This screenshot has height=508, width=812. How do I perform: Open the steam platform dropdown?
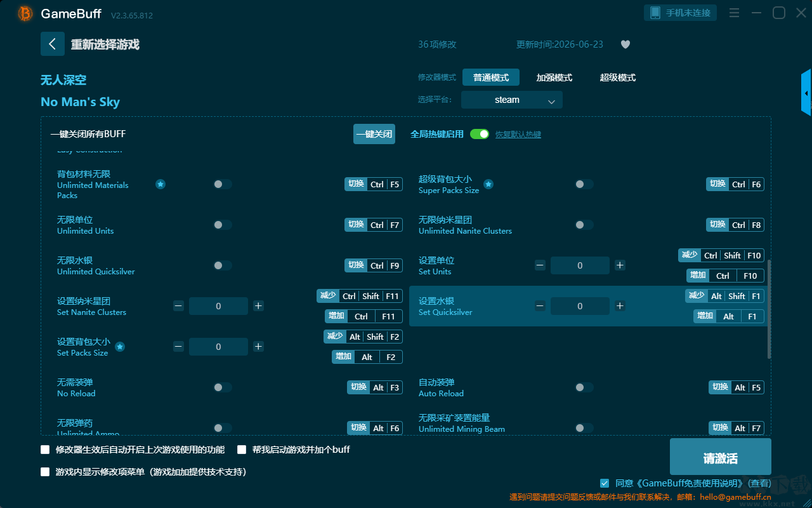tap(512, 100)
